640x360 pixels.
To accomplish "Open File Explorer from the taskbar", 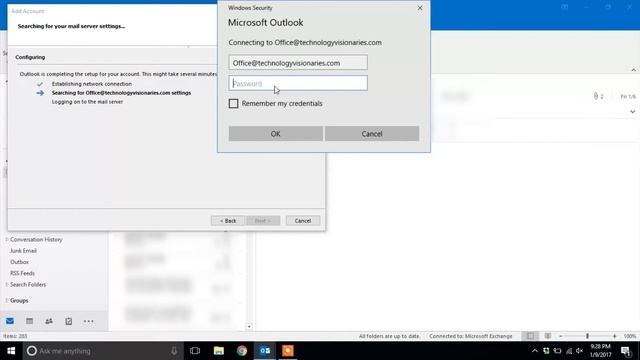I will [219, 351].
